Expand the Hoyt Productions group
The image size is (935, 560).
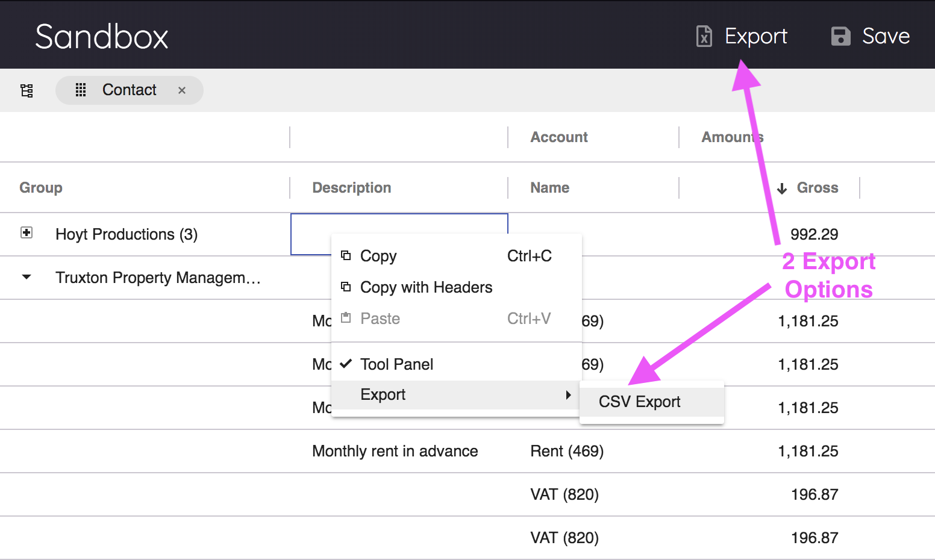(x=27, y=232)
